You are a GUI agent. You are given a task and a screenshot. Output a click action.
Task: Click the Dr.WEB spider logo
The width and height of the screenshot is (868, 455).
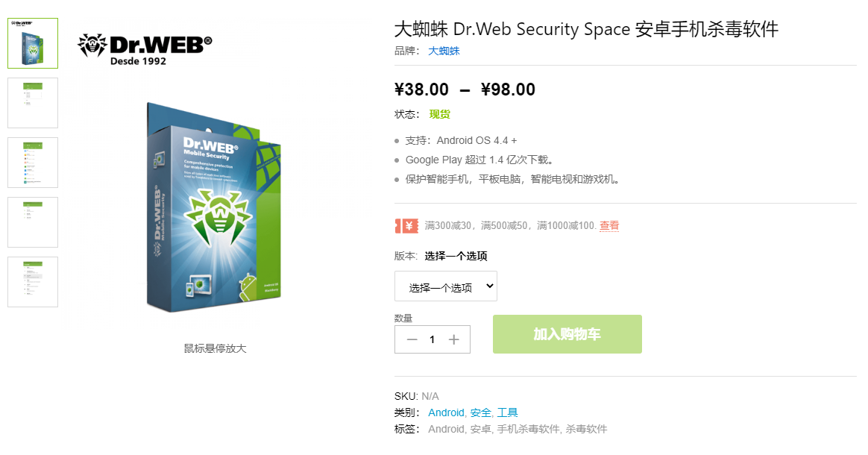pos(145,48)
